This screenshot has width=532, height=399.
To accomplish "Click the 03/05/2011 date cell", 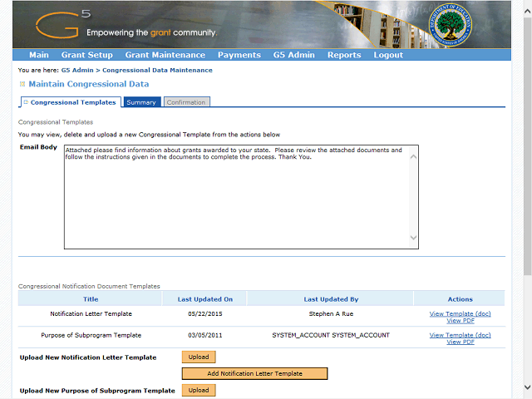I will point(205,335).
